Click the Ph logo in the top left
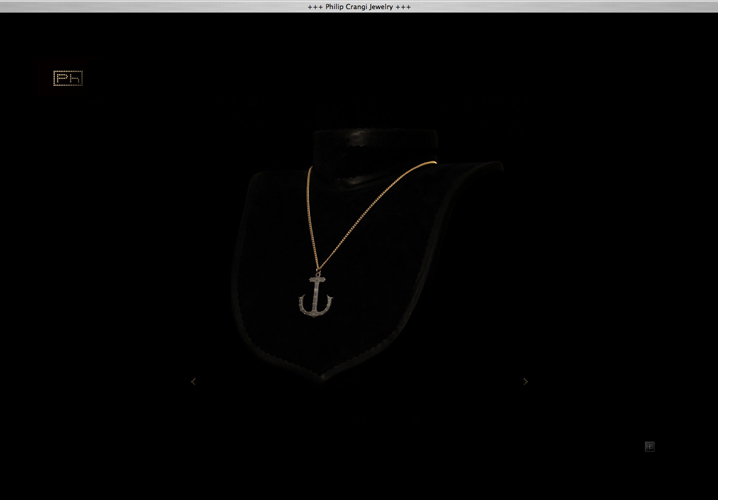Screen dimensions: 756x500 click(x=68, y=78)
